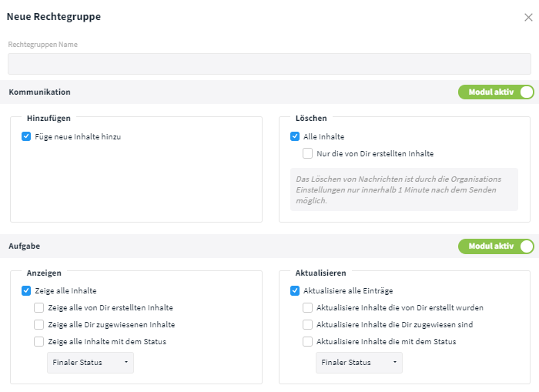Check Nur die von Dir erstellten Inhalte

point(307,153)
